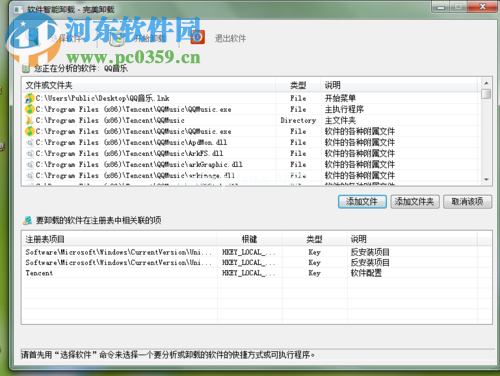Screen dimensions: 500x376
Task: Click the icon beside 您正在分析的软件
Action: click(26, 69)
